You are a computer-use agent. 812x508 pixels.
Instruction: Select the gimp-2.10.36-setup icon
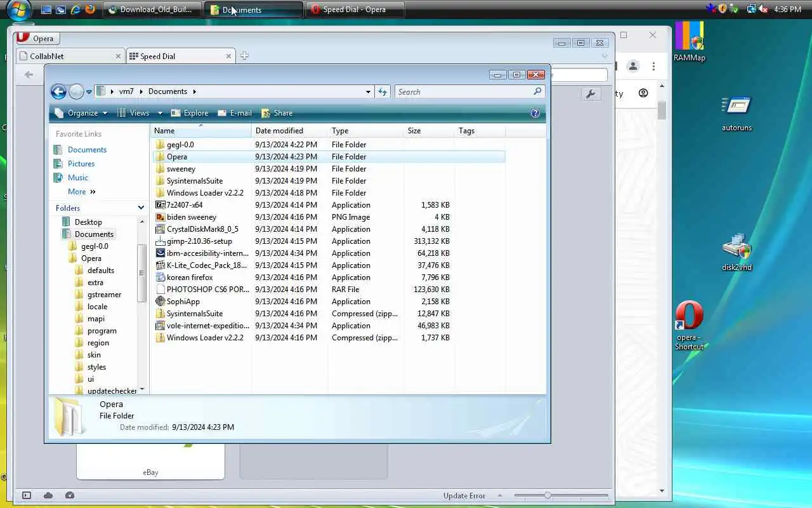pos(160,241)
